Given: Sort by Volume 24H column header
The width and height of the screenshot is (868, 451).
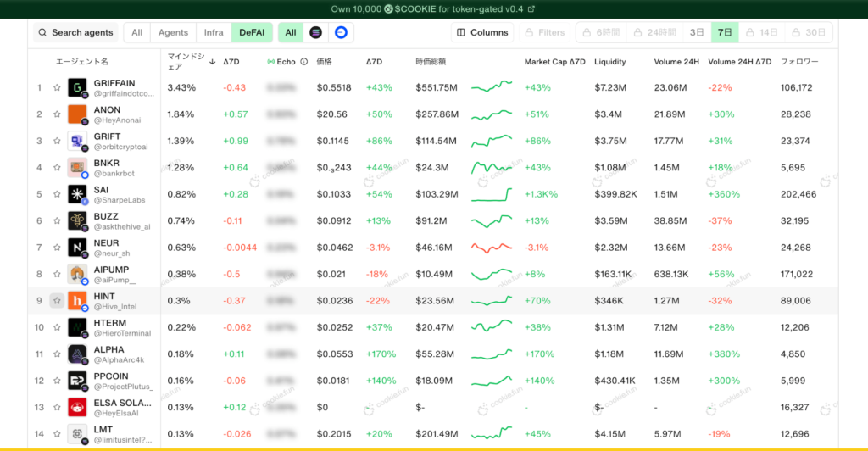Looking at the screenshot, I should [x=676, y=62].
